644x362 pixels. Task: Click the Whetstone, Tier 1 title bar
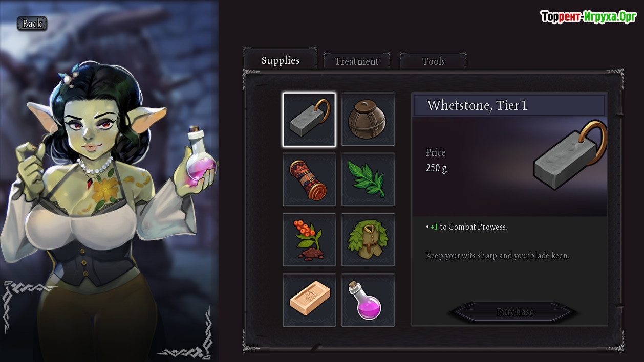pos(509,105)
